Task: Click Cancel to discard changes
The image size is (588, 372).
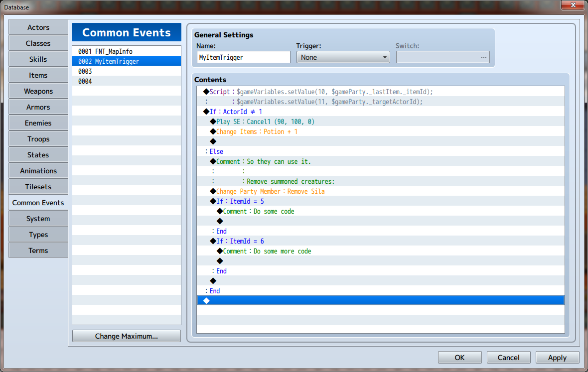Action: coord(508,357)
